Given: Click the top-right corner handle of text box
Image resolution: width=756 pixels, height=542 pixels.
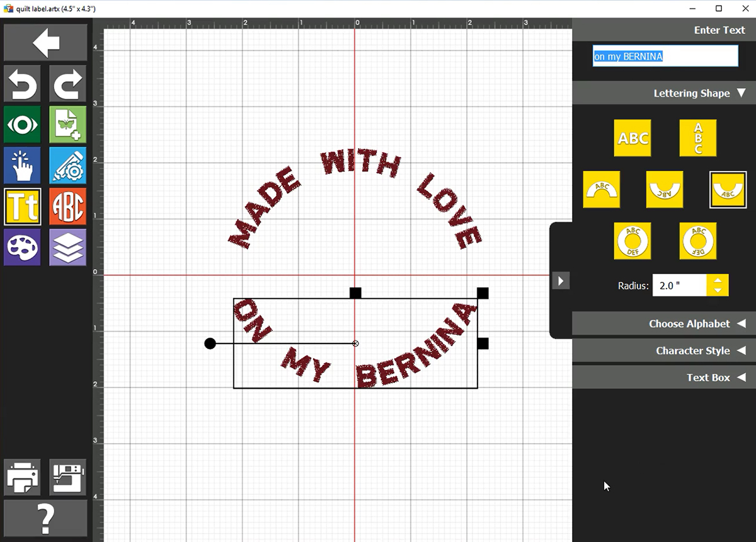Looking at the screenshot, I should (483, 293).
